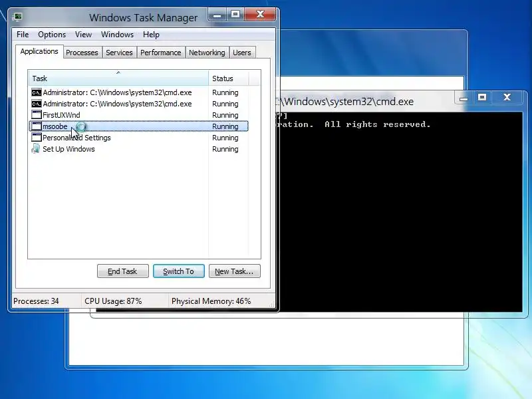The height and width of the screenshot is (399, 532).
Task: Switch to the Services tab
Action: pos(119,53)
